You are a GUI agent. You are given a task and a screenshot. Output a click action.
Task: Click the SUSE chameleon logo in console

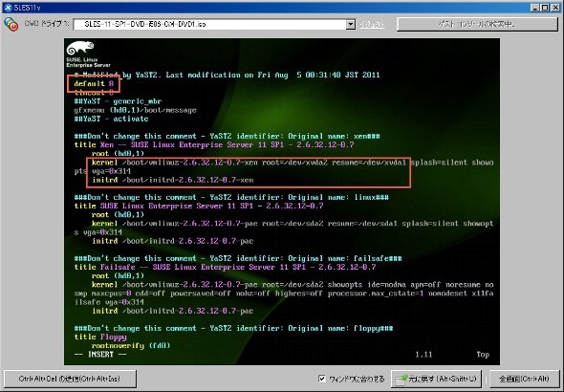tap(80, 48)
